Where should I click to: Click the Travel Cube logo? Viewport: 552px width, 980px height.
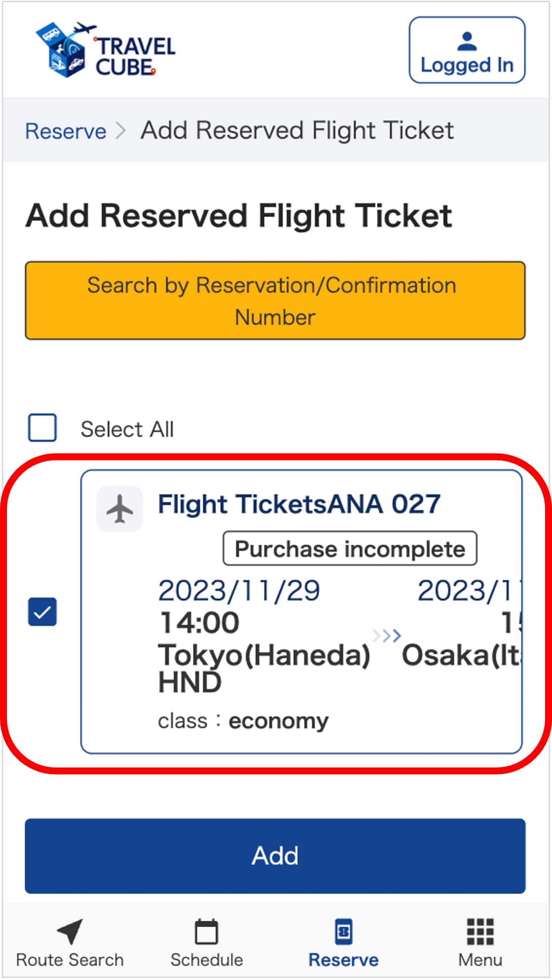pyautogui.click(x=105, y=50)
